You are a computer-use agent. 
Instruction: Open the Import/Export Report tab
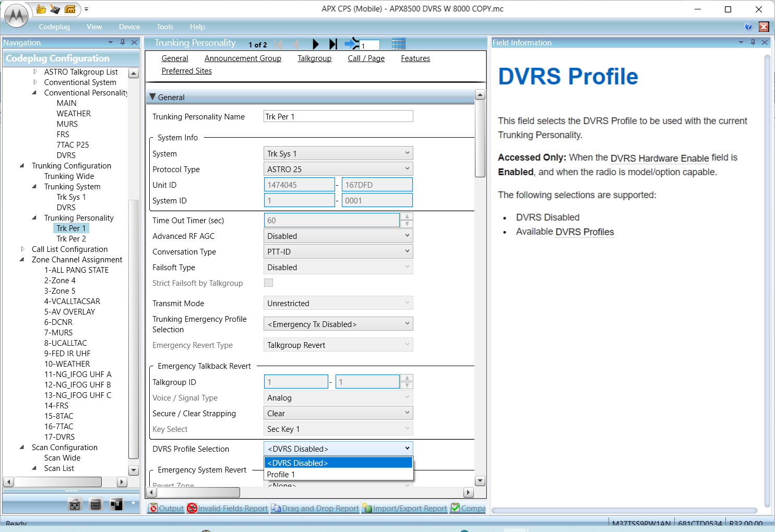[405, 508]
